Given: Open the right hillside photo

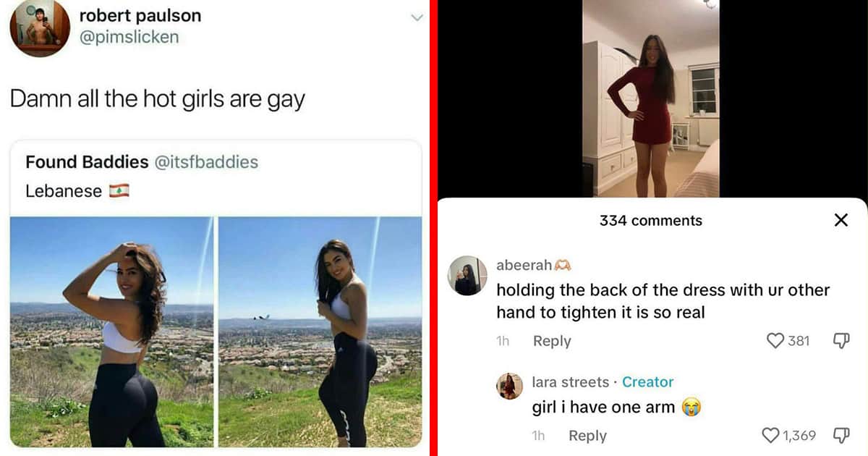Looking at the screenshot, I should tap(320, 332).
